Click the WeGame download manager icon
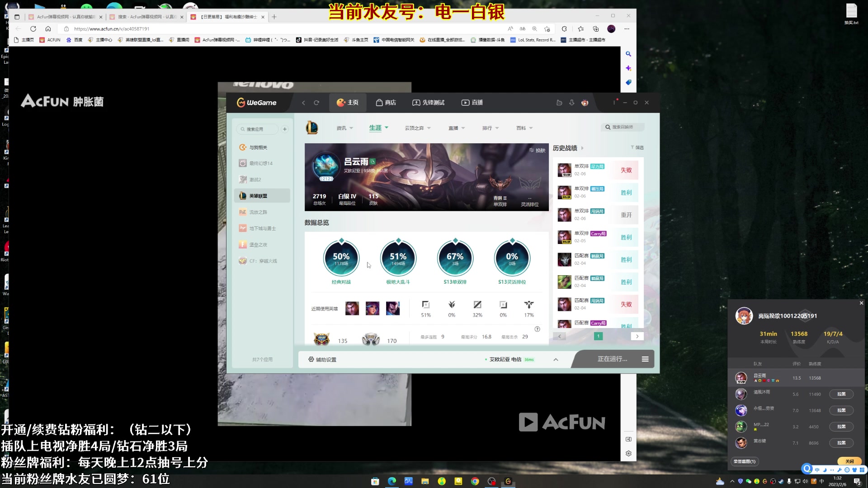The width and height of the screenshot is (868, 488). click(x=572, y=103)
